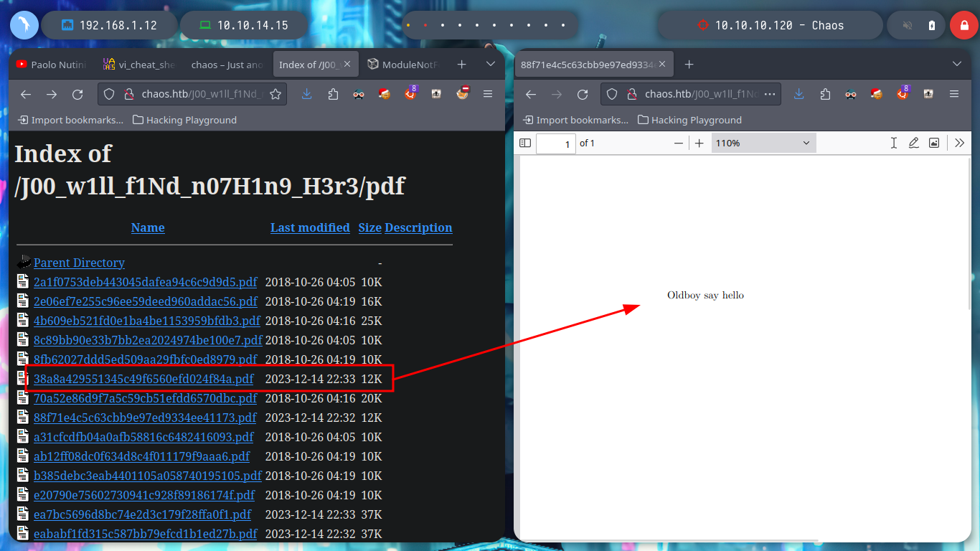Open Hacking Playground folder in PDF browser window
This screenshot has width=980, height=551.
[x=690, y=120]
